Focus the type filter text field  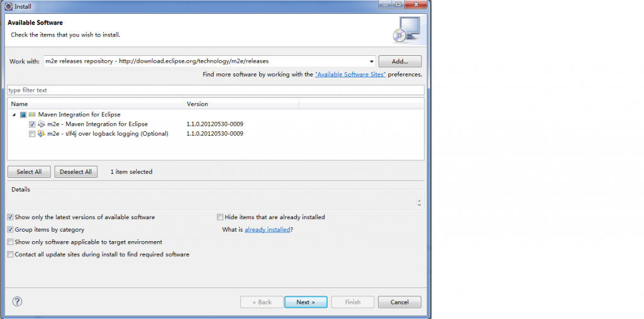(216, 90)
